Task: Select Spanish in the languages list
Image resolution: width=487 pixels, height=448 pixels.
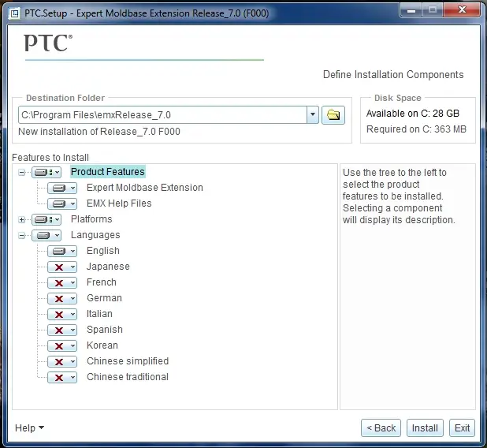Action: [x=104, y=330]
